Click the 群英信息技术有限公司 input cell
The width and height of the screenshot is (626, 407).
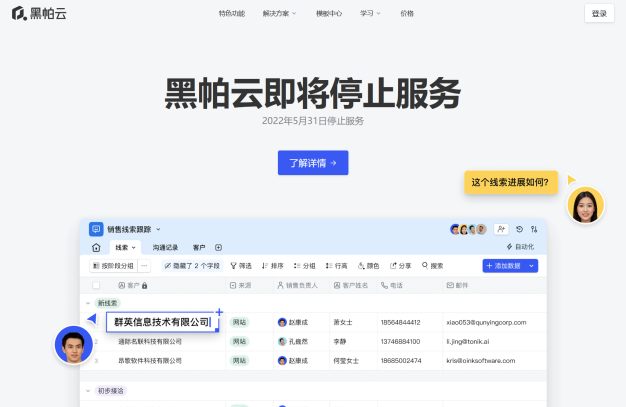click(162, 322)
